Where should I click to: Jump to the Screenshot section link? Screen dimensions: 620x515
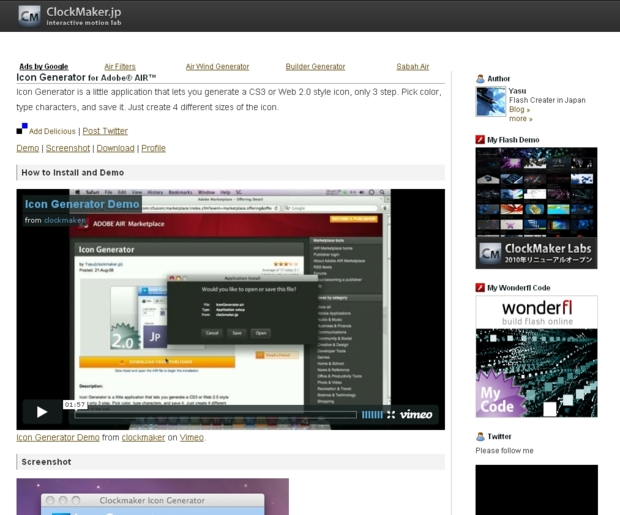tap(68, 148)
